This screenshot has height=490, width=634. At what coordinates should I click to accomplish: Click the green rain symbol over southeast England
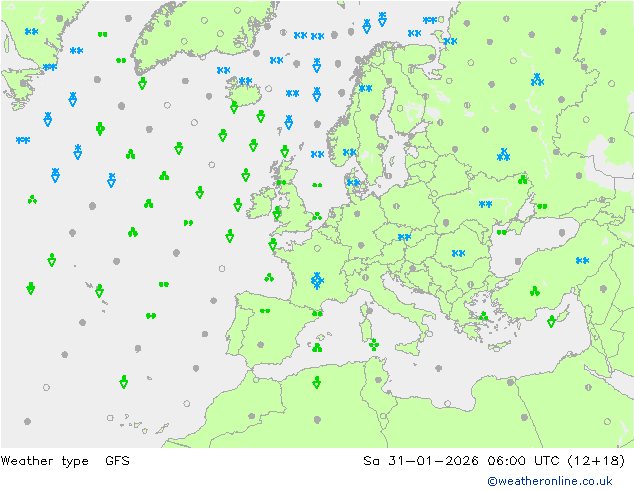[317, 216]
